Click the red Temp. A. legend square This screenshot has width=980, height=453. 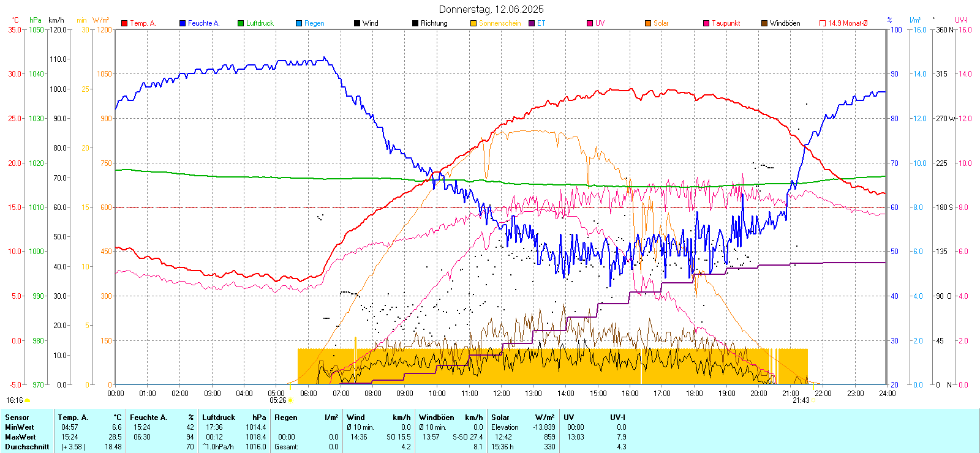pyautogui.click(x=124, y=23)
